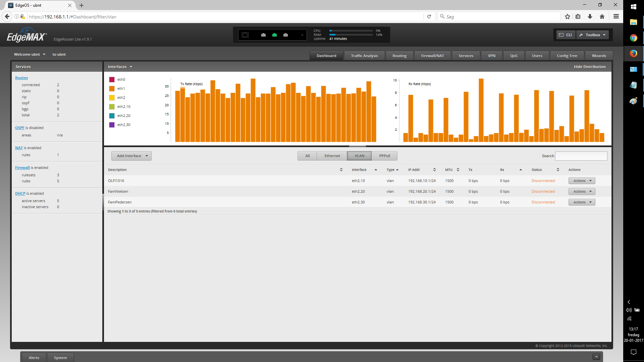The height and width of the screenshot is (362, 644).
Task: Open Firefox downloads arrow icon
Action: pos(590,16)
